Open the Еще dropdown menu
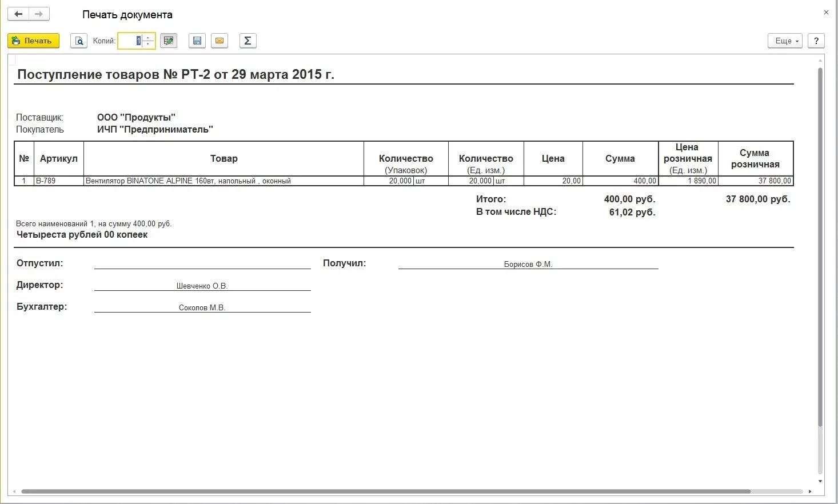This screenshot has width=838, height=504. pyautogui.click(x=785, y=41)
